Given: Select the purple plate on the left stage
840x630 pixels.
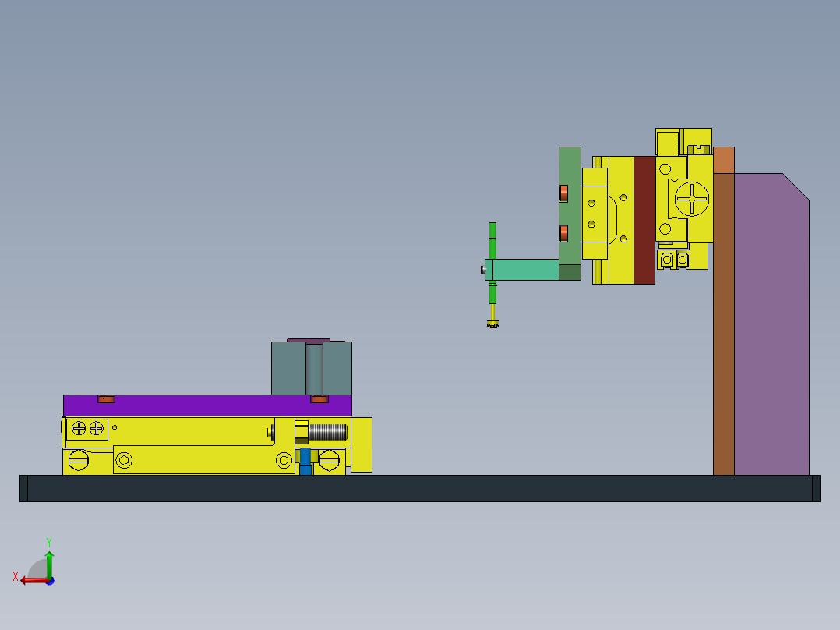Looking at the screenshot, I should 207,406.
